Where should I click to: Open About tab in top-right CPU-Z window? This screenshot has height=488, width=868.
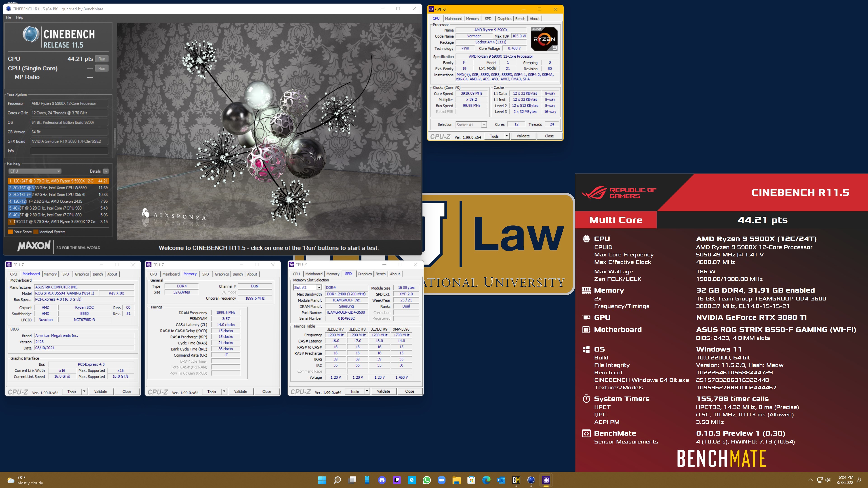[x=534, y=19]
